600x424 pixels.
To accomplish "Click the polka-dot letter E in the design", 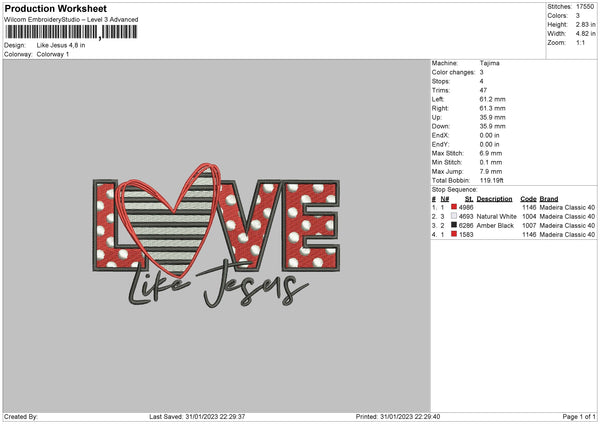I will 311,225.
